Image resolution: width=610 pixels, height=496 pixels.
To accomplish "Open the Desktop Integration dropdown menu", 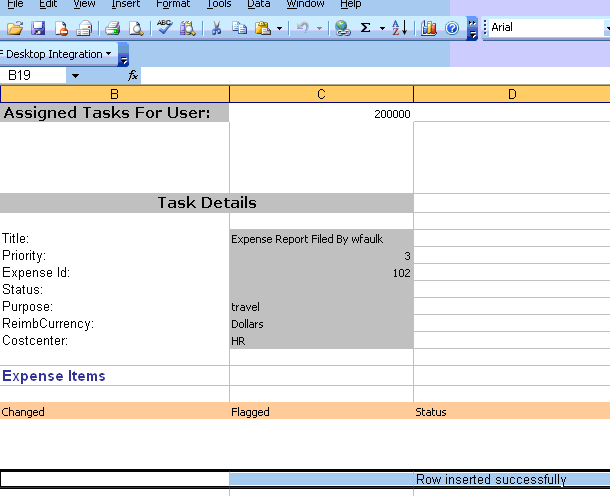I will pyautogui.click(x=58, y=54).
